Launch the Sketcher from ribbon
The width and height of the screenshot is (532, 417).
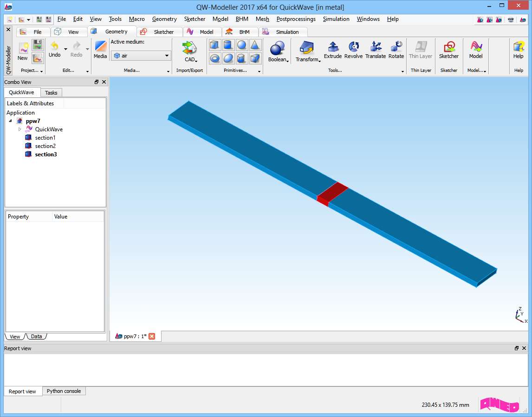click(449, 50)
